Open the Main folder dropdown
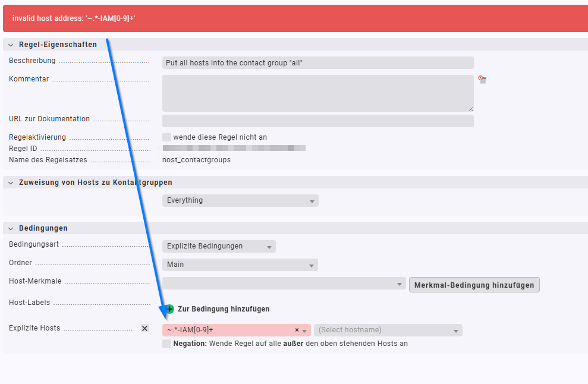The height and width of the screenshot is (384, 588). pos(240,265)
